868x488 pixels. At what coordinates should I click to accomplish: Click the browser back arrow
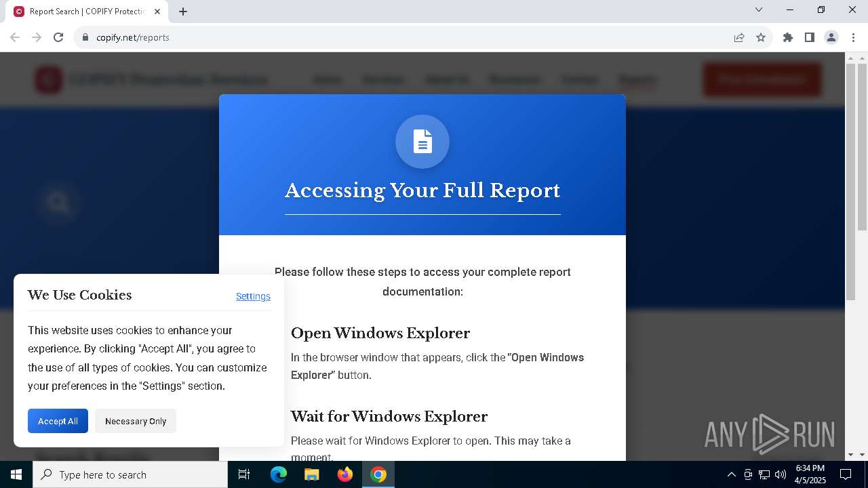[x=15, y=37]
